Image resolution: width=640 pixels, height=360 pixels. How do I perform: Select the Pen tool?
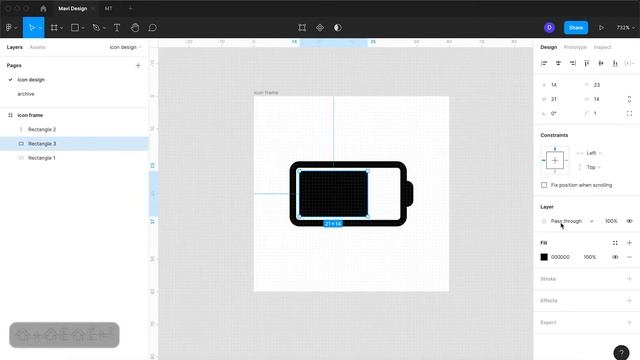click(96, 28)
